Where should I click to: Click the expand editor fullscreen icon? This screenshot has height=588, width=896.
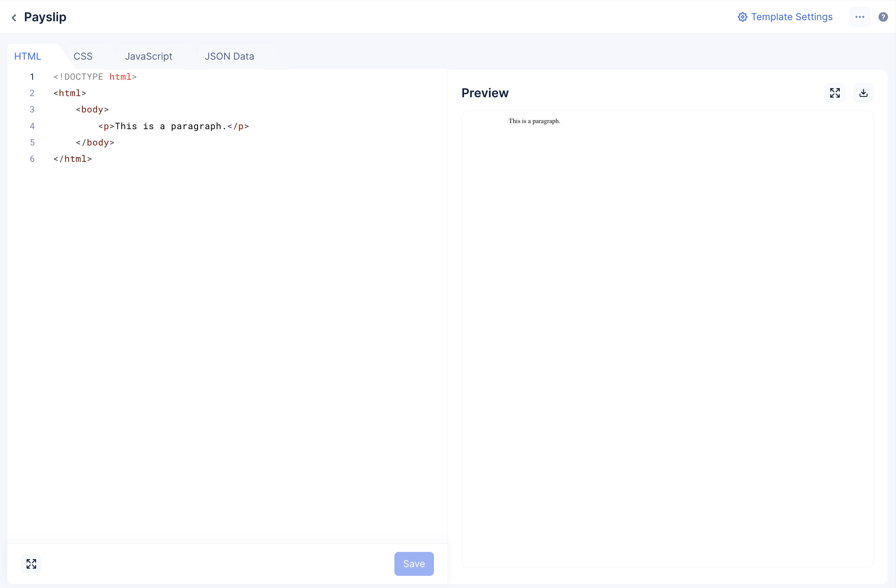31,564
